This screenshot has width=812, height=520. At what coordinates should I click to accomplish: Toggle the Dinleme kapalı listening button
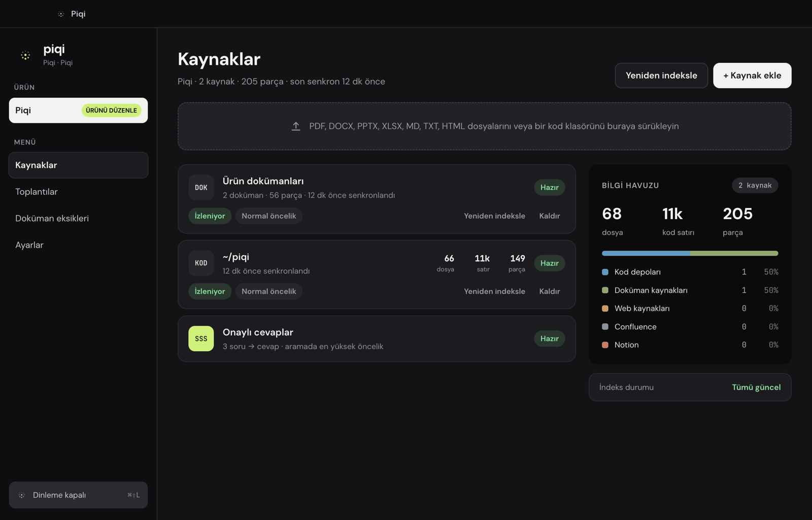coord(78,495)
